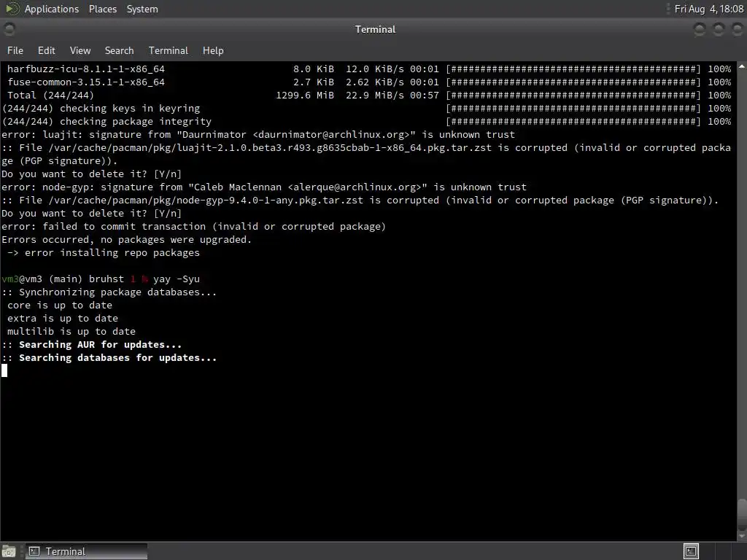Click scrollbar down arrow in terminal
This screenshot has height=560, width=747.
tap(742, 536)
